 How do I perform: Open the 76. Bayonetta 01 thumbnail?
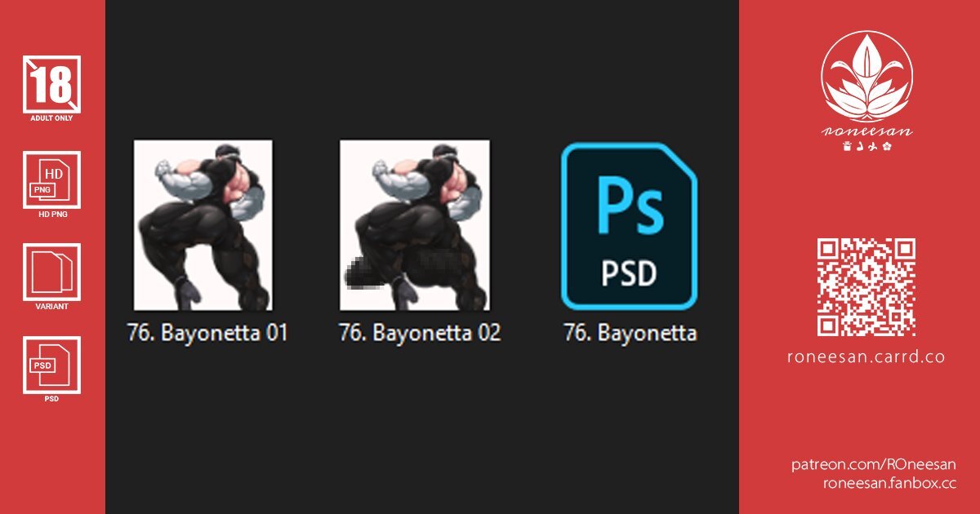(203, 225)
